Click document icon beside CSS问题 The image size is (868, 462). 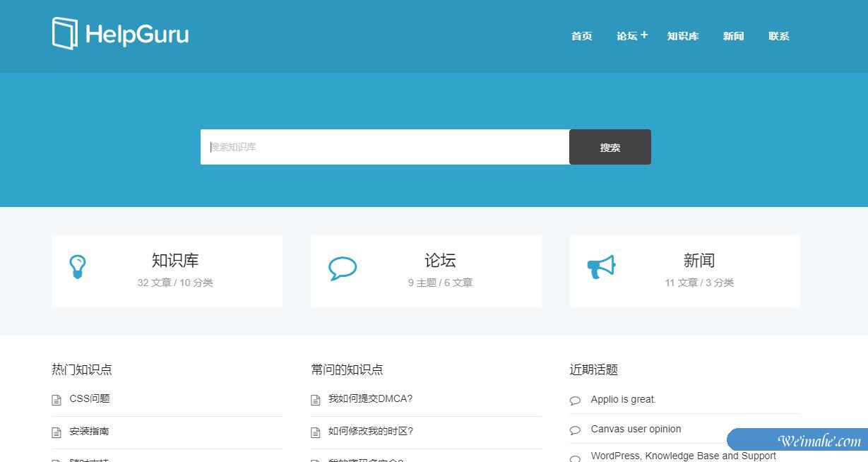(x=57, y=400)
